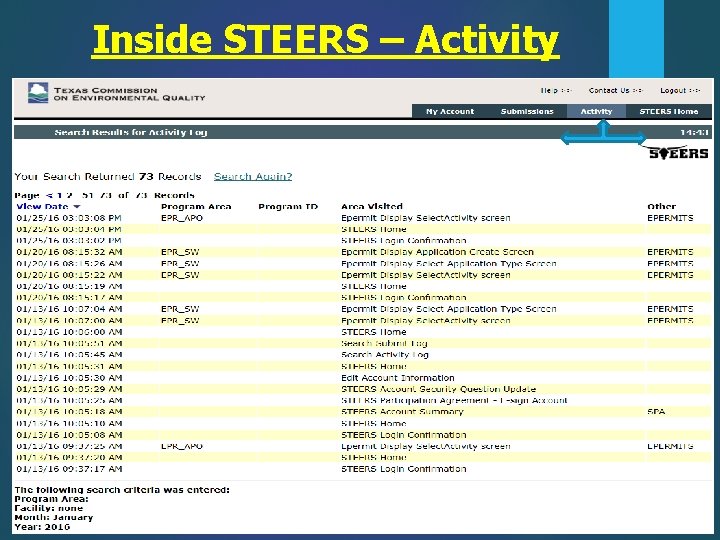This screenshot has width=720, height=540.
Task: Open the Contact Us link
Action: coord(616,90)
